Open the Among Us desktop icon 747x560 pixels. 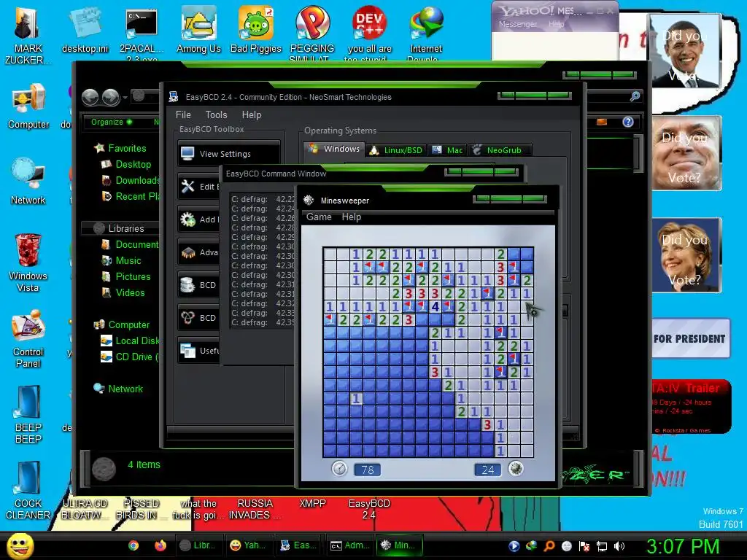coord(198,31)
